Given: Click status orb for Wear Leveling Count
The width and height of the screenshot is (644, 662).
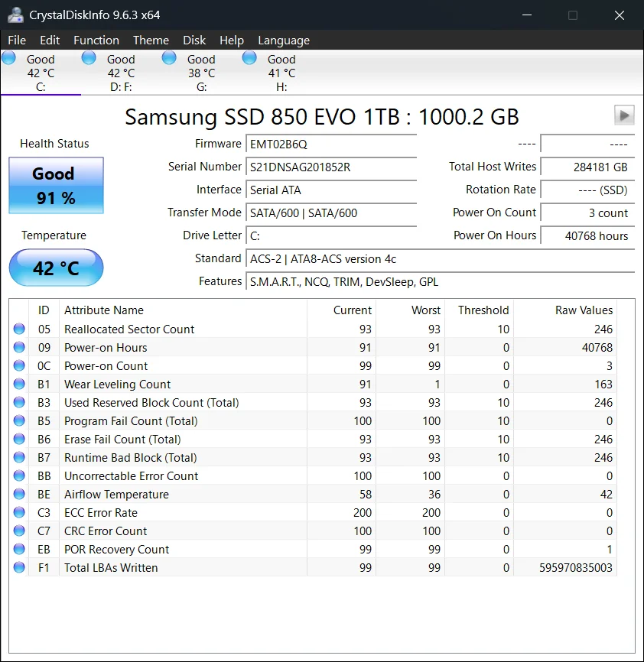Looking at the screenshot, I should click(19, 384).
